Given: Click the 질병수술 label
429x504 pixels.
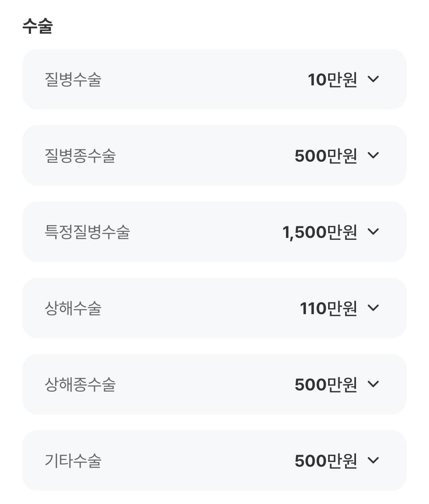Looking at the screenshot, I should coord(73,79).
